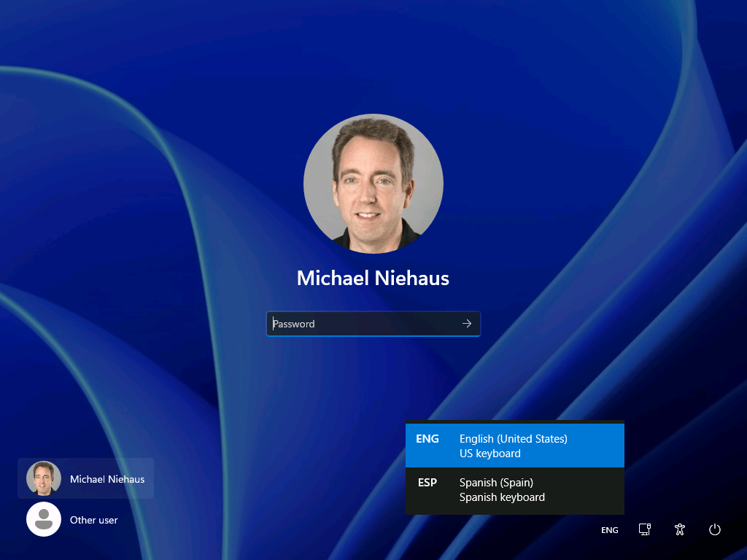
Task: Open the Accessibility options icon
Action: point(680,529)
